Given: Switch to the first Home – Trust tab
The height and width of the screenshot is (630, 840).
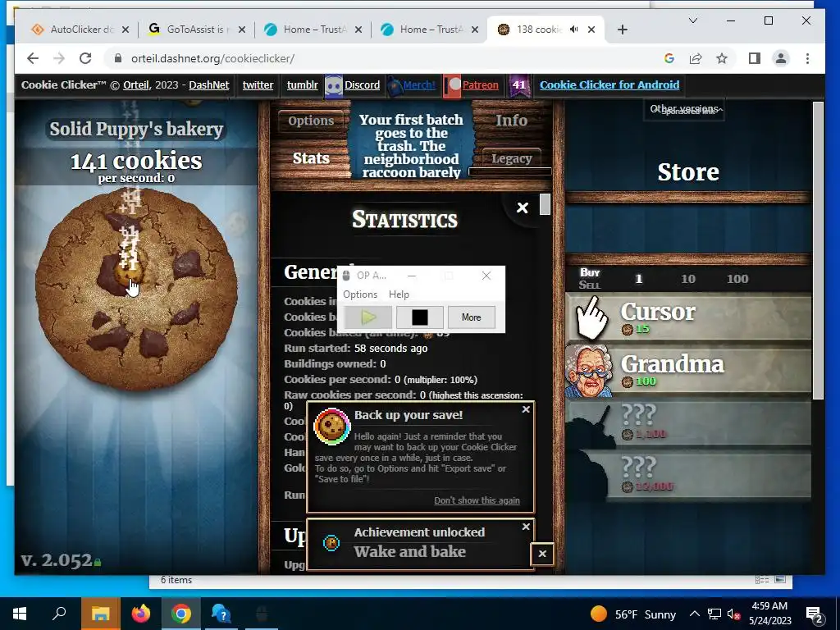Looking at the screenshot, I should click(x=313, y=30).
